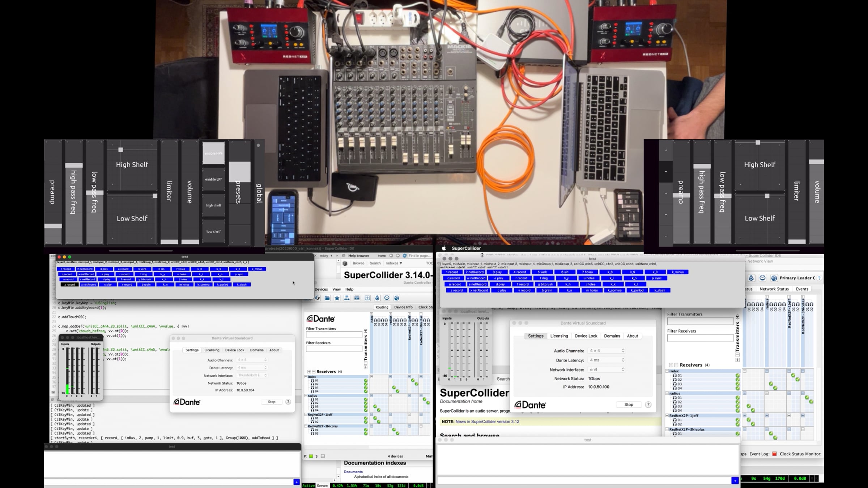Viewport: 868px width, 488px height.
Task: Switch to the Device Info tab
Action: pos(403,307)
